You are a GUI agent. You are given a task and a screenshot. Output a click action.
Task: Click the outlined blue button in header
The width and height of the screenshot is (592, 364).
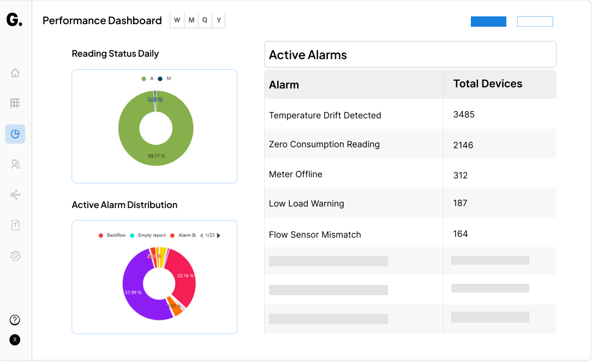point(535,21)
